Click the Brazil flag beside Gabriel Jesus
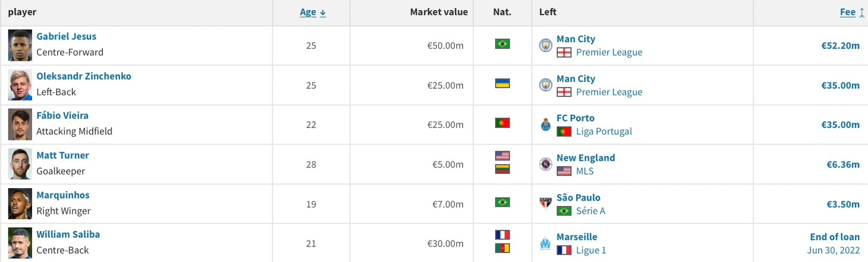The height and width of the screenshot is (262, 868). (502, 44)
